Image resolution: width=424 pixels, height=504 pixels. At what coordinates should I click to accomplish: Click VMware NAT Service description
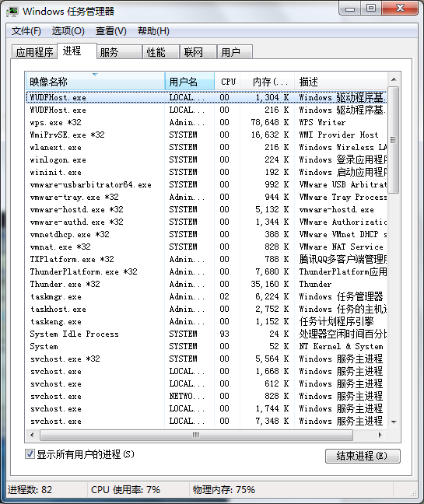341,247
